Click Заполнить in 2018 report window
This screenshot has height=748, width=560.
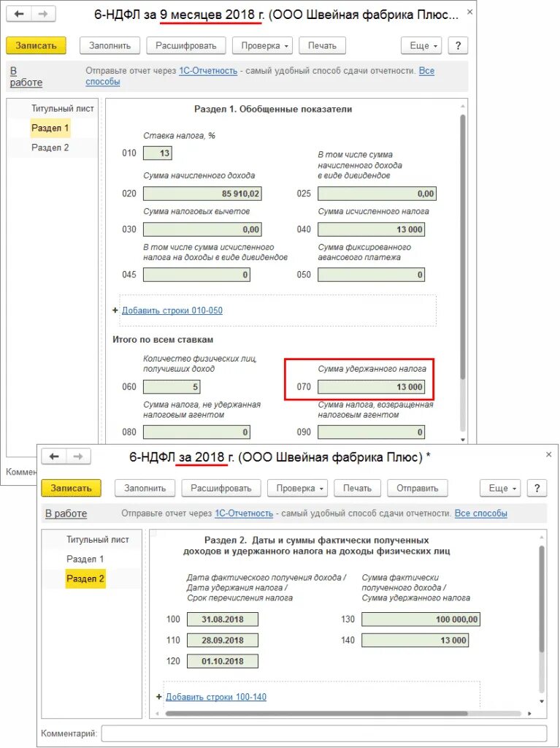coord(145,489)
